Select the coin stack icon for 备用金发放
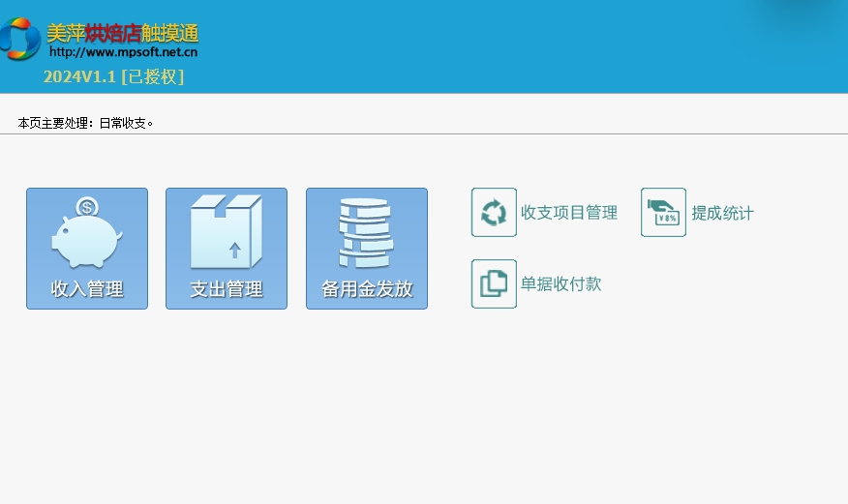The width and height of the screenshot is (848, 504). (366, 234)
